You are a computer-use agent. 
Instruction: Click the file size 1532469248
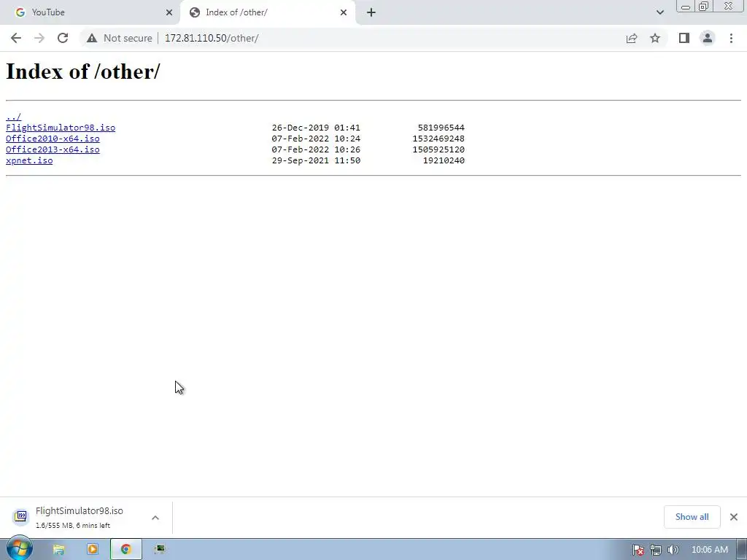(x=438, y=139)
